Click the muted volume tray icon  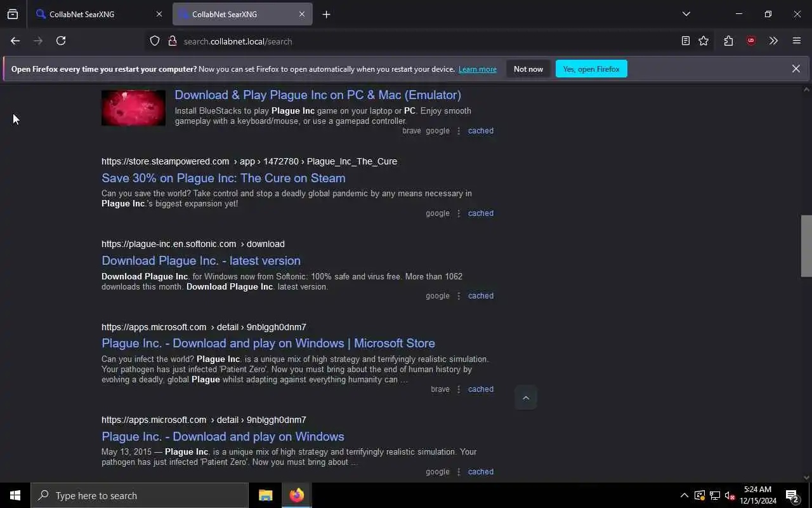coord(730,495)
